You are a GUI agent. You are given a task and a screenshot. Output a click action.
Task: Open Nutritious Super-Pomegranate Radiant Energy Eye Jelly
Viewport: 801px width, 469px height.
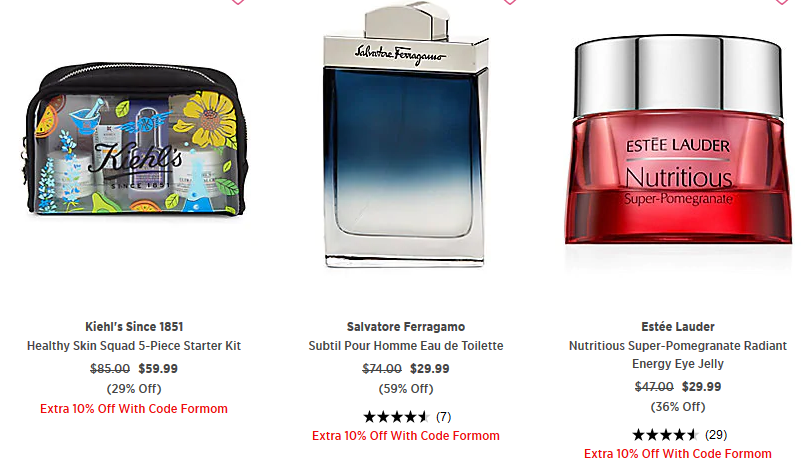tap(678, 355)
